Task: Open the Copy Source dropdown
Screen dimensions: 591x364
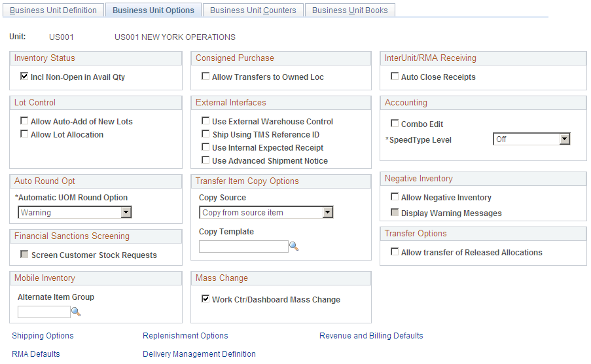Action: pyautogui.click(x=266, y=212)
